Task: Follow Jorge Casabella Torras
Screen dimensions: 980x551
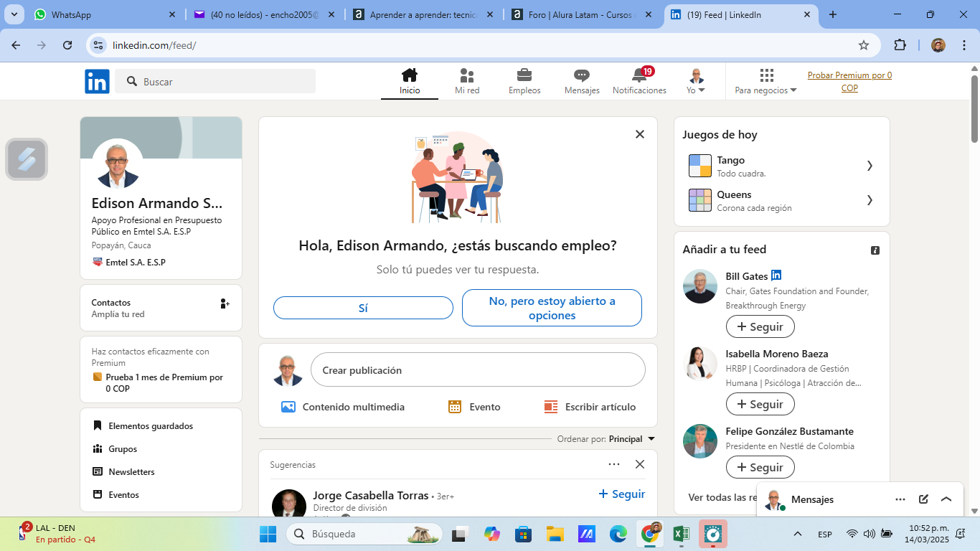Action: click(622, 494)
